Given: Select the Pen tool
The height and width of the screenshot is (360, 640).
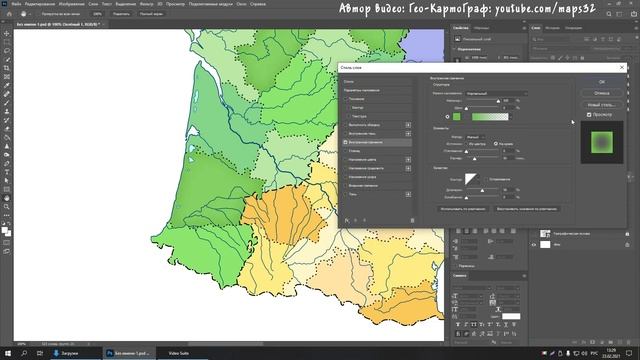Looking at the screenshot, I should point(7,163).
